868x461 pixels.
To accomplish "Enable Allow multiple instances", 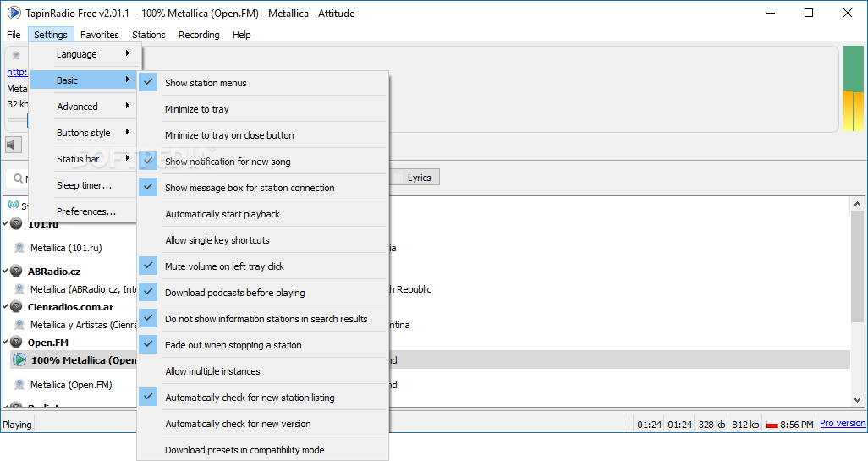I will (263, 370).
